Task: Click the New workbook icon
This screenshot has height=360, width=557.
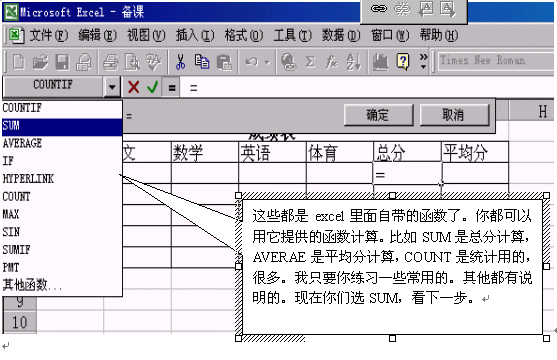Action: (18, 62)
